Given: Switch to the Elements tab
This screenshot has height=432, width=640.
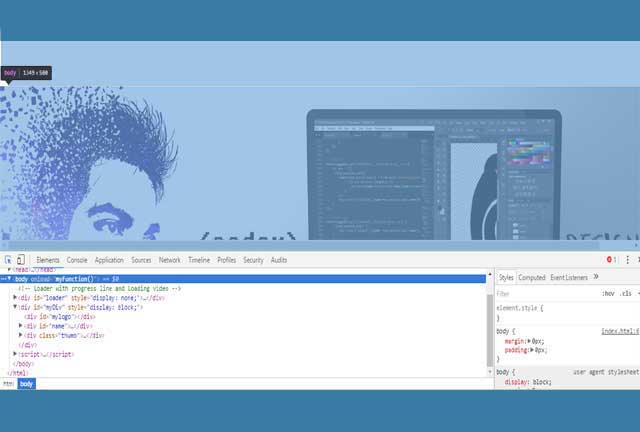Looking at the screenshot, I should coord(48,260).
